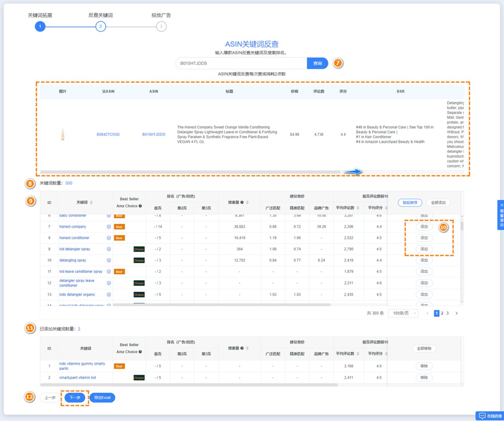Viewport: 504px width, 421px height.
Task: Click layers icon beside 'honest company' keyword
Action: click(109, 227)
